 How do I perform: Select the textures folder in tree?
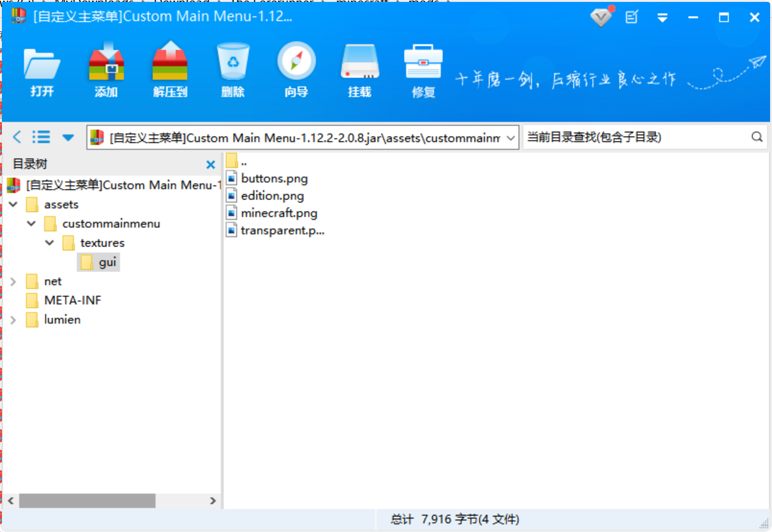point(93,243)
